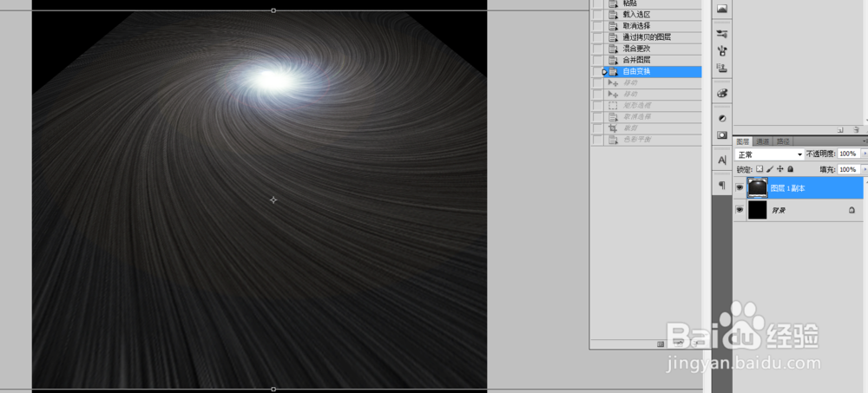Click the 图层 1 副本 layer thumbnail
This screenshot has height=393, width=868.
click(757, 187)
